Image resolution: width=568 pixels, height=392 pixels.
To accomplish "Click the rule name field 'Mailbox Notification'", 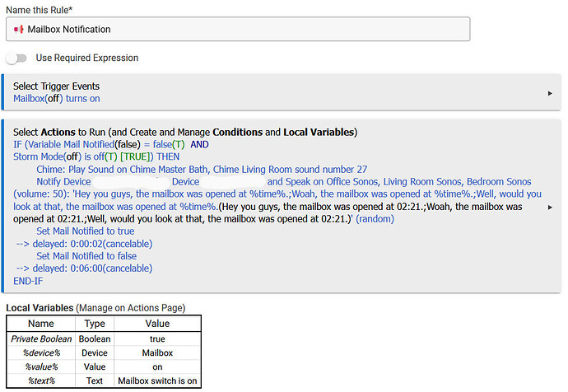I will pyautogui.click(x=238, y=29).
